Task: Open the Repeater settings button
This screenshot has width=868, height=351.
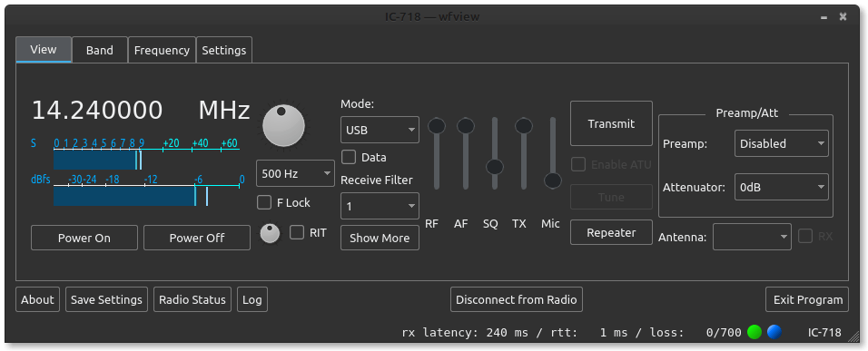Action: click(x=611, y=232)
